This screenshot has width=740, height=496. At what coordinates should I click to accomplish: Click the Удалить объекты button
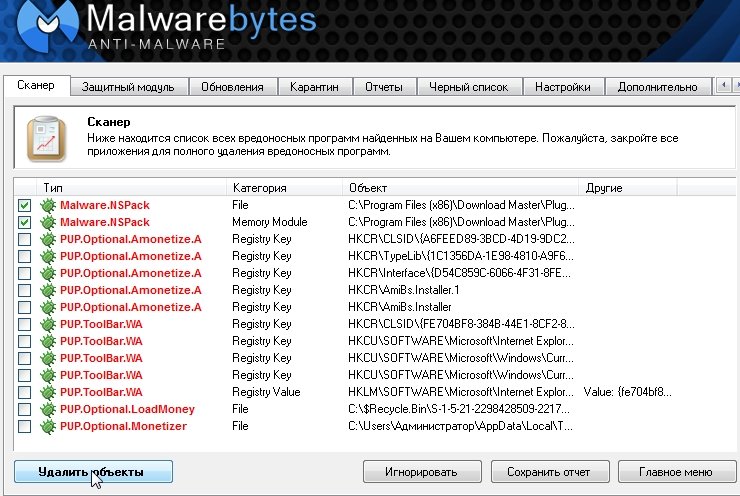[x=93, y=472]
